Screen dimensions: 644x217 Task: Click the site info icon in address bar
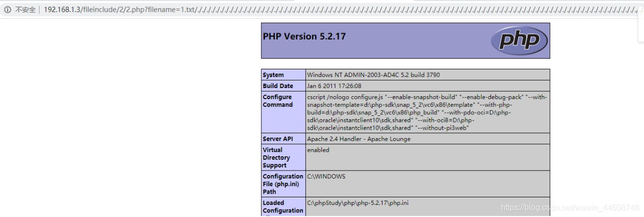7,9
